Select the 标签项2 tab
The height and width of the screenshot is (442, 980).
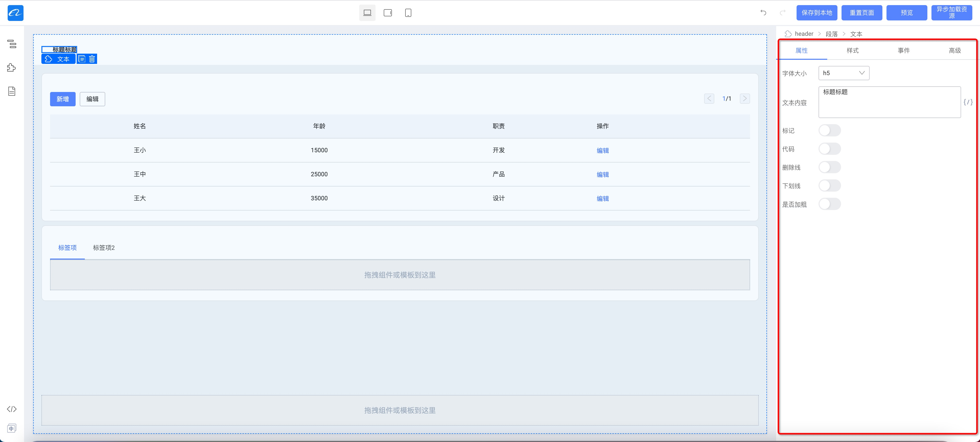point(103,248)
